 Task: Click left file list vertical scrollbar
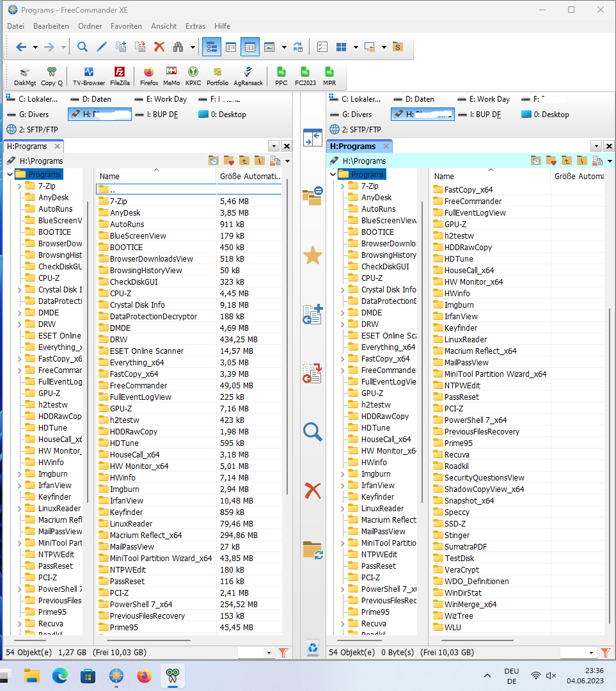tap(287, 337)
